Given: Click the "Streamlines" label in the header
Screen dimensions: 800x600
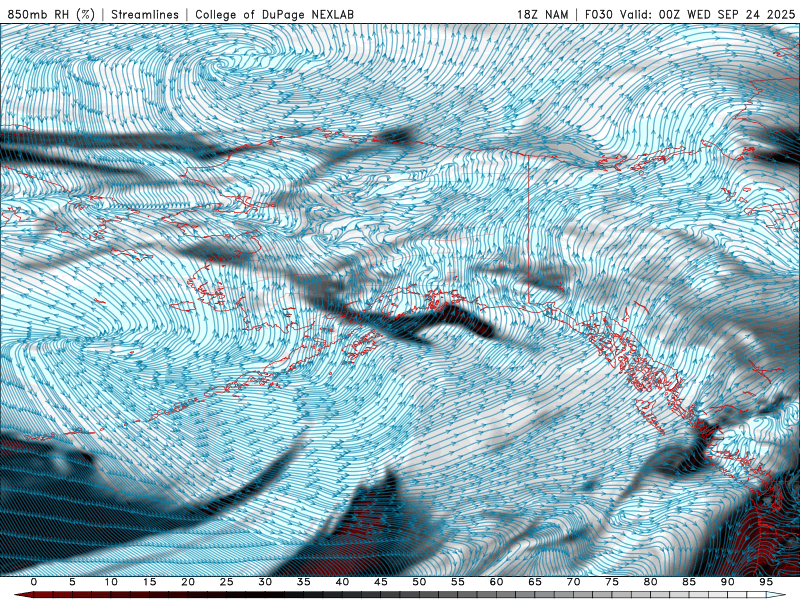Looking at the screenshot, I should point(145,14).
